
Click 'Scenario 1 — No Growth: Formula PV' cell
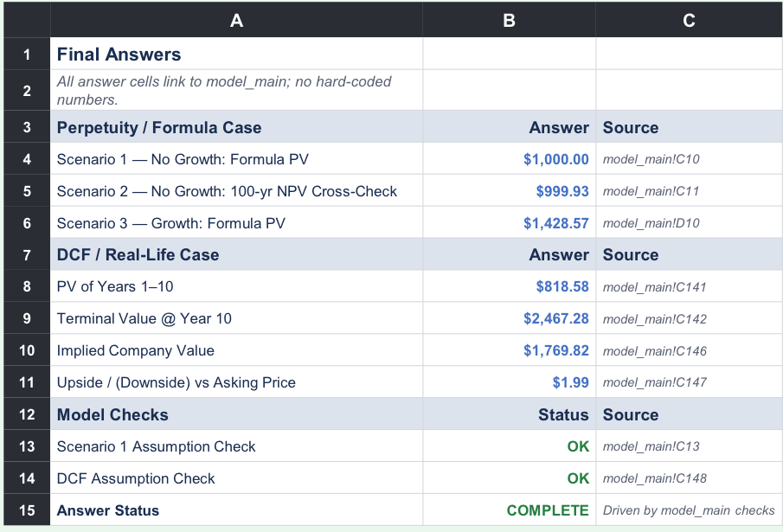236,159
